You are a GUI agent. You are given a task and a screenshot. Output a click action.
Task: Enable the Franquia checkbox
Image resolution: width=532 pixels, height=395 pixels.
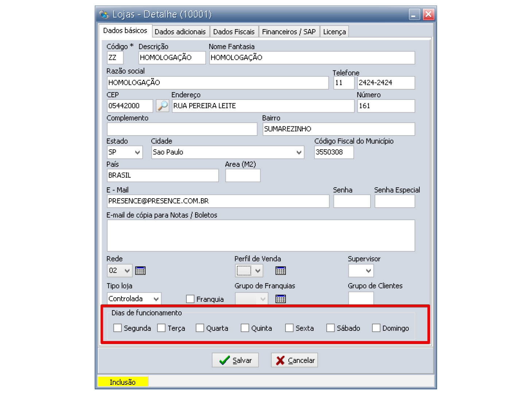(x=190, y=299)
